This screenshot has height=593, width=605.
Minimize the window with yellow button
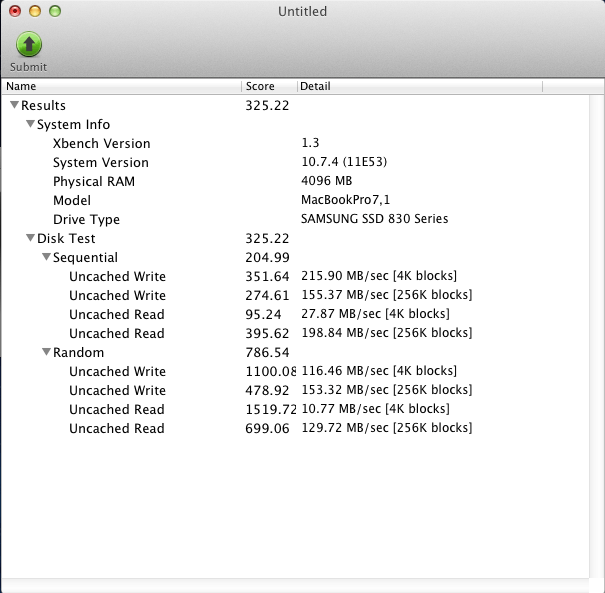coord(35,11)
